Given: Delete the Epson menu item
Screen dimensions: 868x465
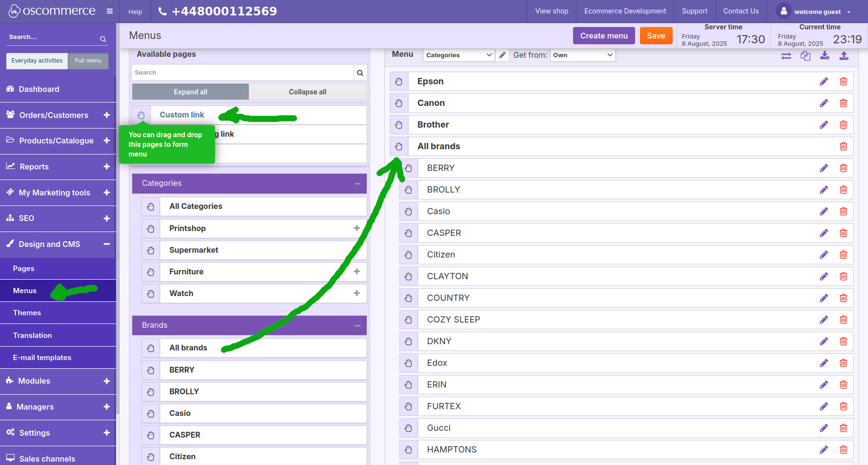Looking at the screenshot, I should coord(843,81).
